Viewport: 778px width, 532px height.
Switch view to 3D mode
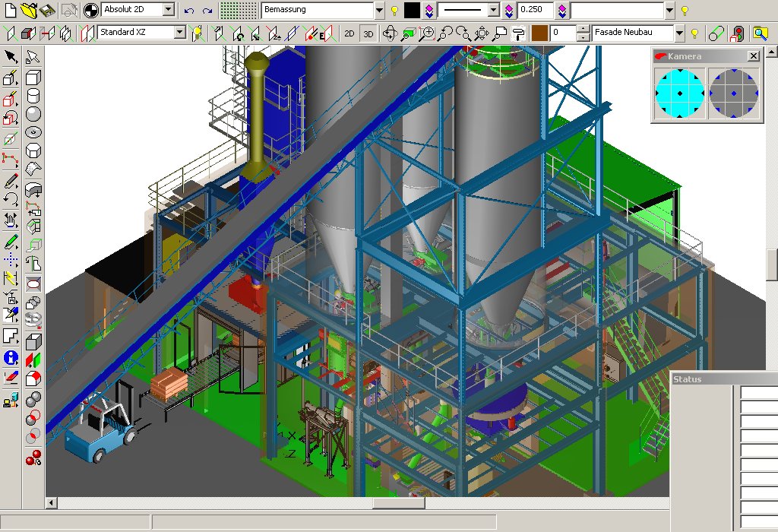coord(368,33)
